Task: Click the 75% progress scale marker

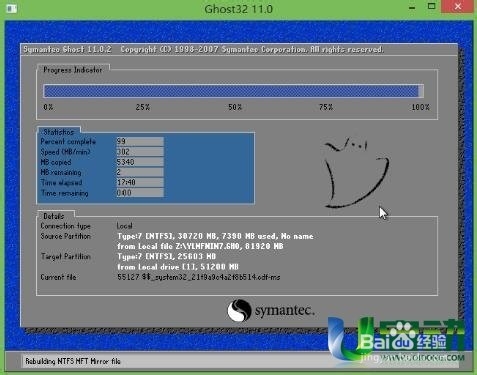Action: (326, 107)
